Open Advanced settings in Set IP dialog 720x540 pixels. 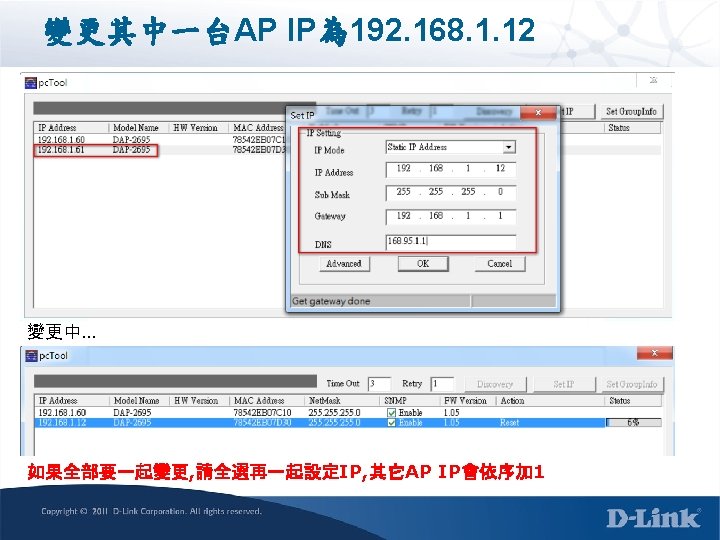344,264
